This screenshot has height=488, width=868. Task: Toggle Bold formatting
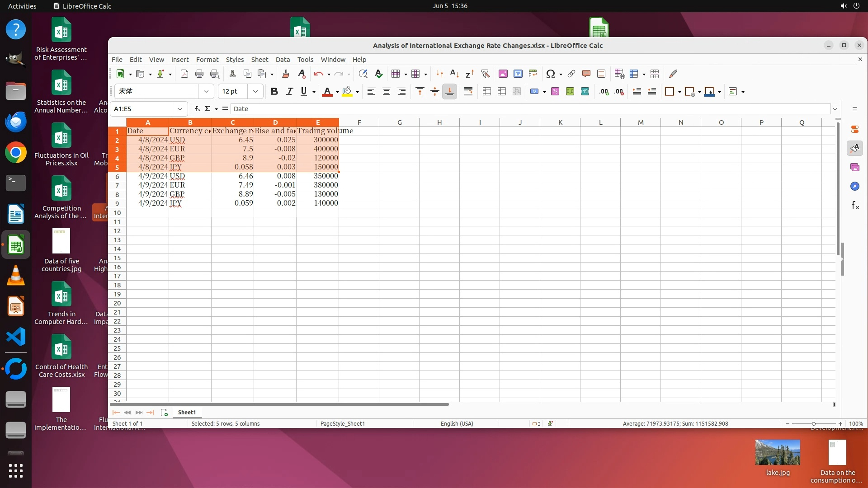pos(274,91)
